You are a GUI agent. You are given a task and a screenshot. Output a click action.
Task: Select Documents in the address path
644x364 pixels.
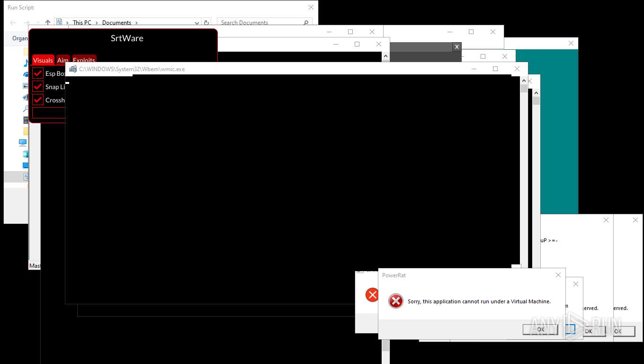coord(116,22)
